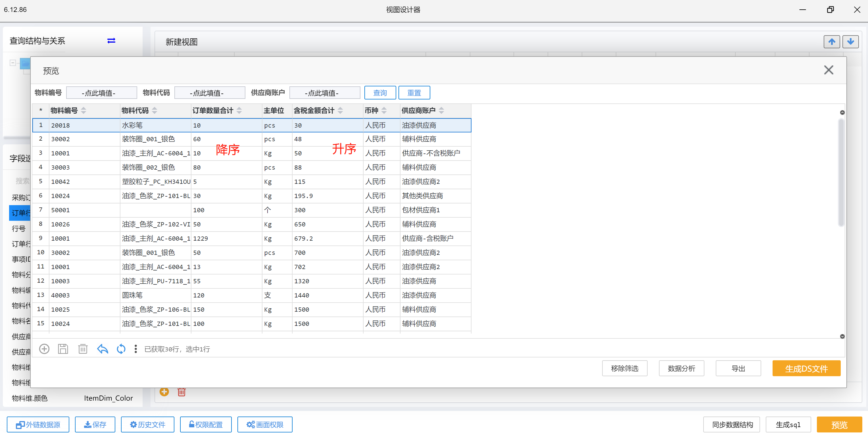Click the 导出 button
This screenshot has height=435, width=868.
(x=738, y=368)
